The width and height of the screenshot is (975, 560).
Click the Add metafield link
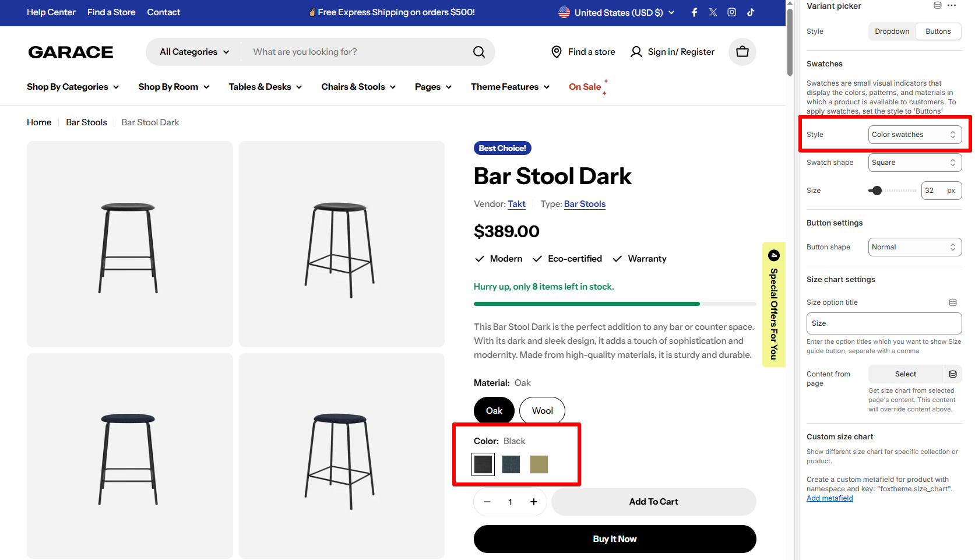coord(829,498)
